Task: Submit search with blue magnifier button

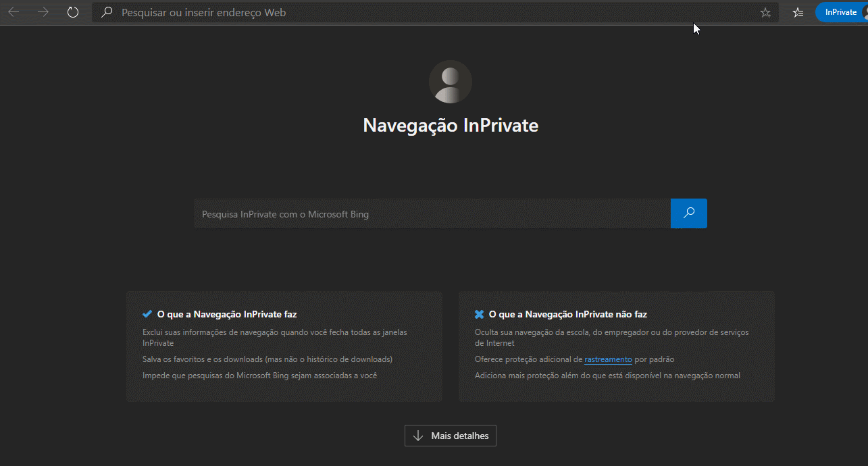Action: pos(689,213)
